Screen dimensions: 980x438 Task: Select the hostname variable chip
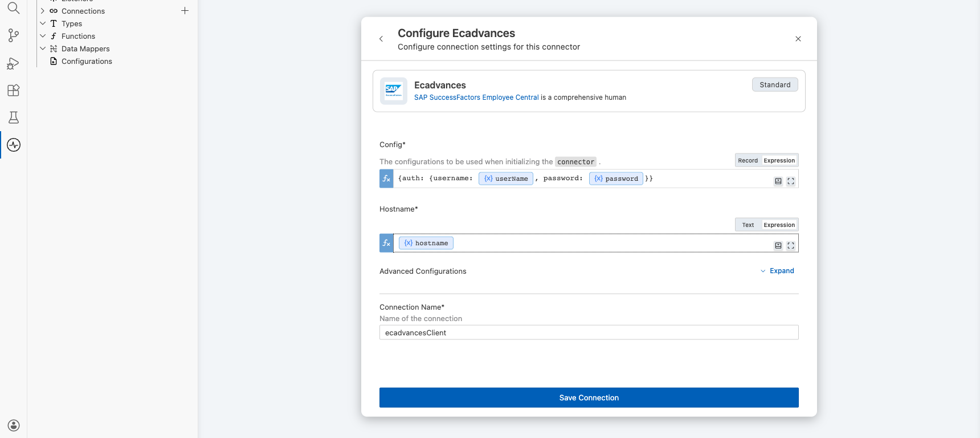coord(426,243)
